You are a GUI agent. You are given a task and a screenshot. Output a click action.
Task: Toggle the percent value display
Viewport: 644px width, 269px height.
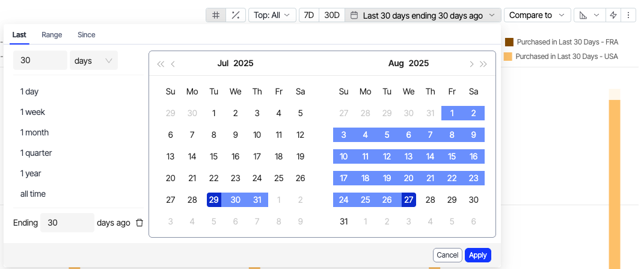235,15
